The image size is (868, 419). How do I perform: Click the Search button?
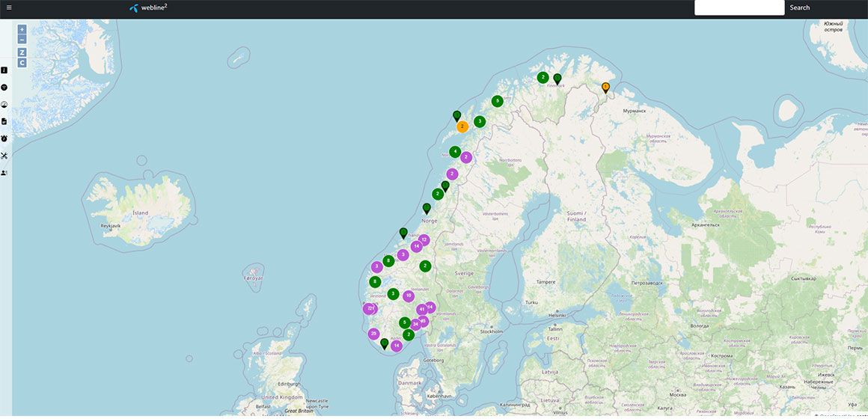799,7
